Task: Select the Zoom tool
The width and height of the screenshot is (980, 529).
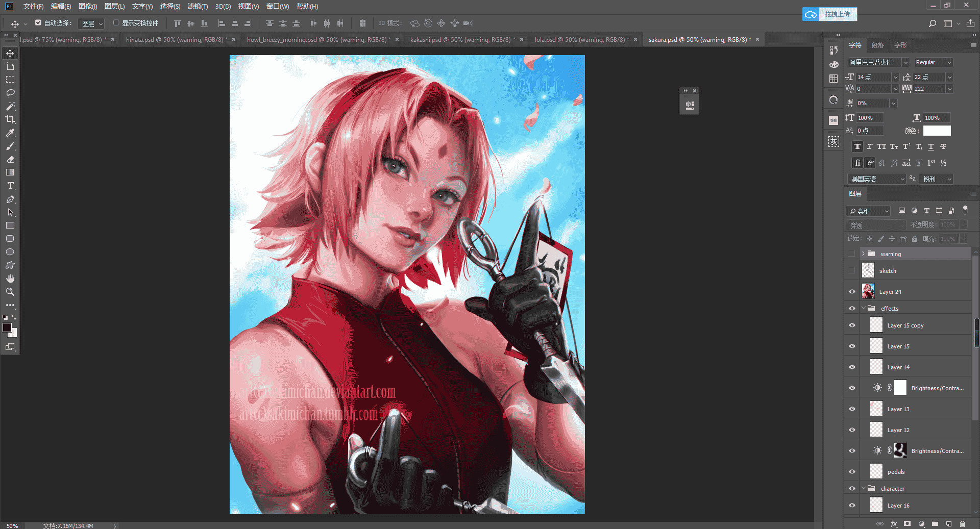Action: tap(10, 292)
